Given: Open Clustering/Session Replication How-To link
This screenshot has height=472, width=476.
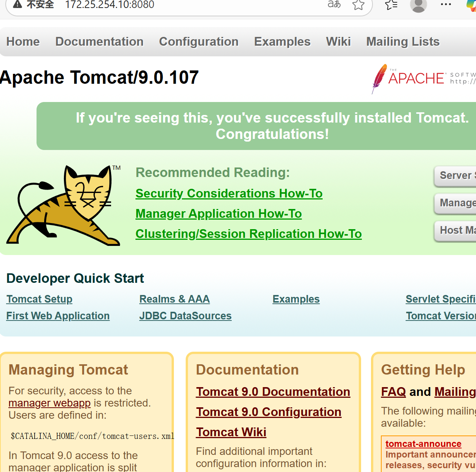Looking at the screenshot, I should coord(249,234).
